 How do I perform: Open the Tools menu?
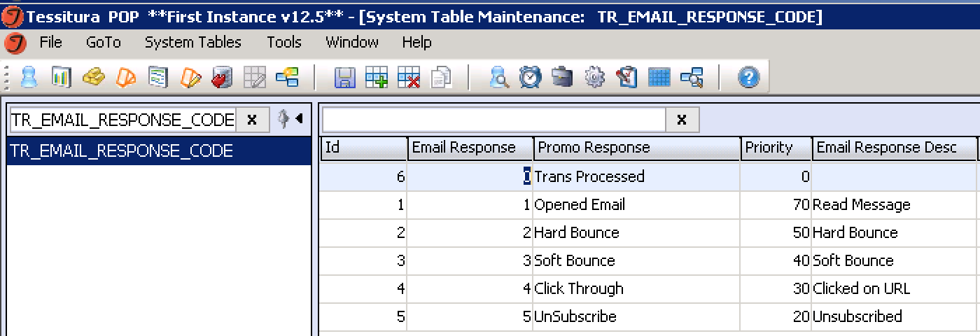click(283, 43)
